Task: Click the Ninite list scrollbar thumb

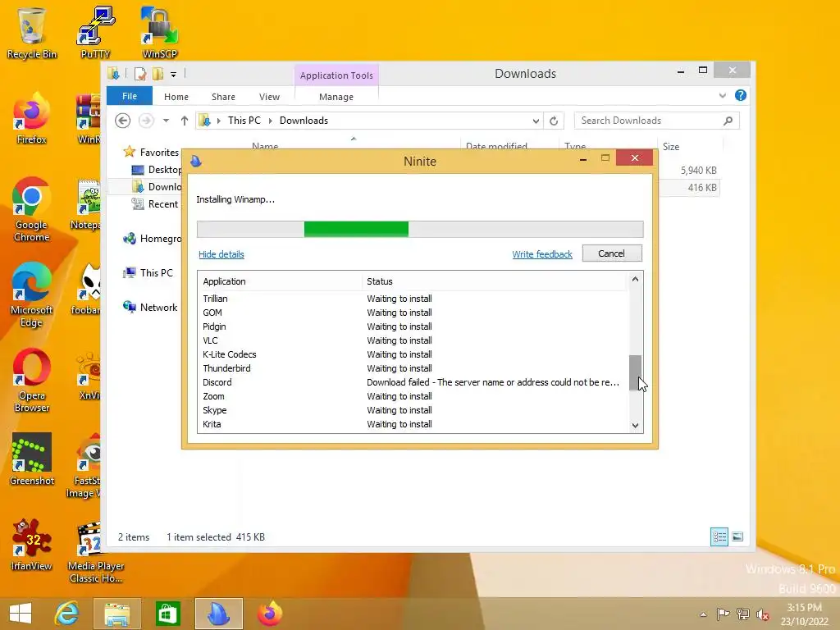Action: pos(635,373)
